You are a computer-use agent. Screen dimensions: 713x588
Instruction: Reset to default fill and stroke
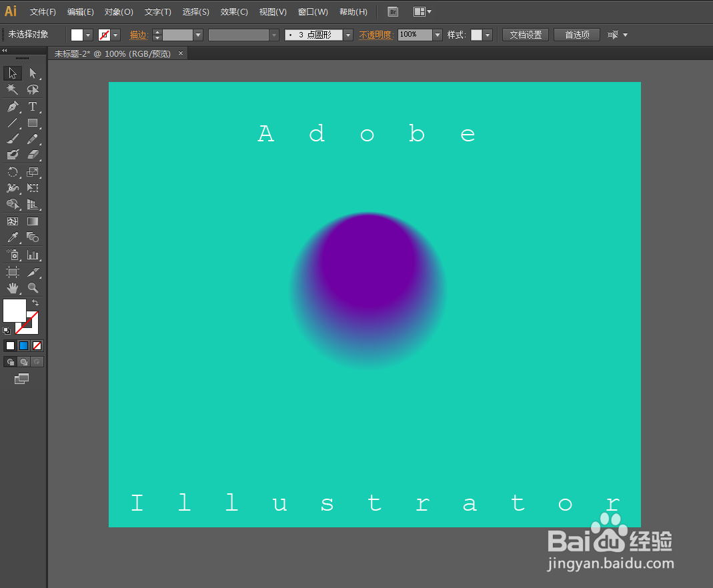(7, 331)
